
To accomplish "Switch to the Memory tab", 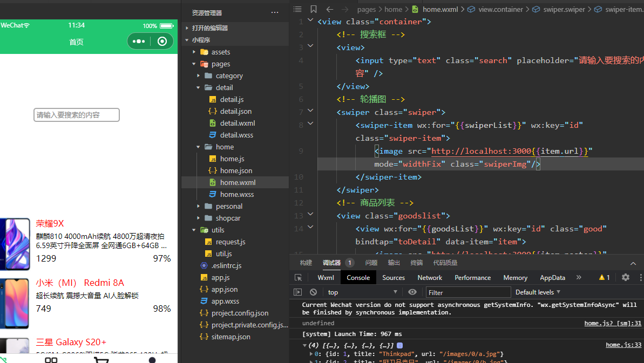I will click(515, 278).
